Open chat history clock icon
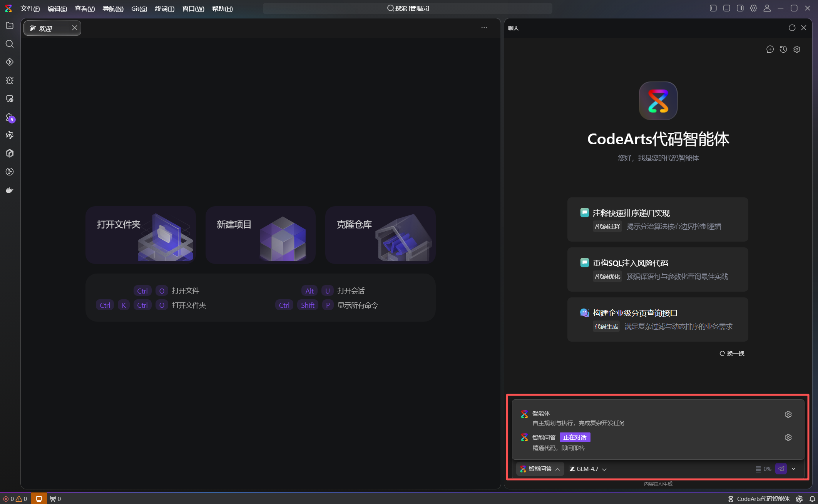The height and width of the screenshot is (504, 818). pyautogui.click(x=783, y=49)
